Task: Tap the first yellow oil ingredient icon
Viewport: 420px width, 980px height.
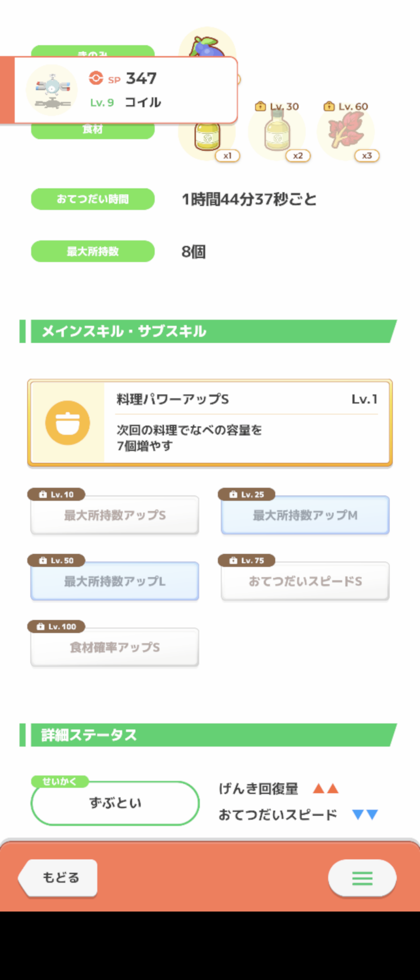Action: pos(207,136)
